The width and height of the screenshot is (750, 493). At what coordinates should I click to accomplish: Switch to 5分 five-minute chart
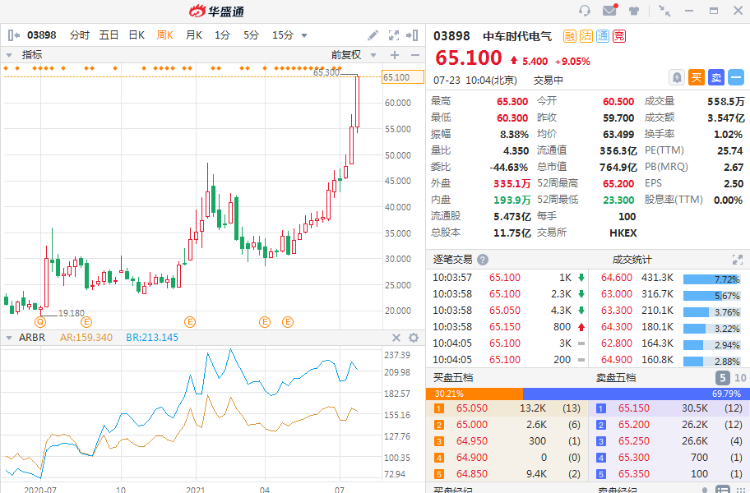tap(251, 35)
